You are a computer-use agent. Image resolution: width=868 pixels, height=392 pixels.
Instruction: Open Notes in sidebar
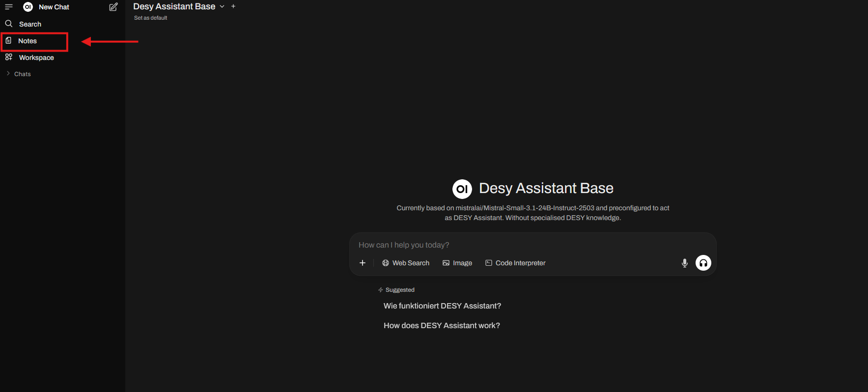pos(28,41)
